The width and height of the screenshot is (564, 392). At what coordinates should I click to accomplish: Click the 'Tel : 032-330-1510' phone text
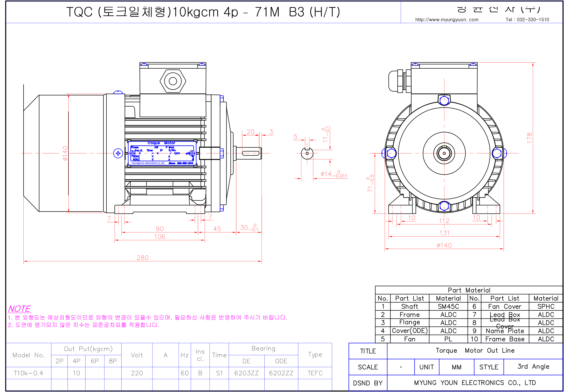527,20
